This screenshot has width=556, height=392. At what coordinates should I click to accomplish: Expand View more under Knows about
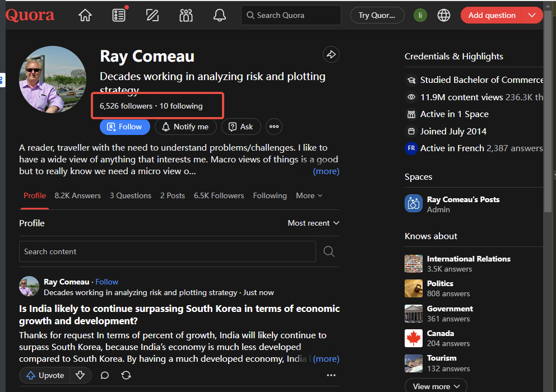click(x=436, y=386)
